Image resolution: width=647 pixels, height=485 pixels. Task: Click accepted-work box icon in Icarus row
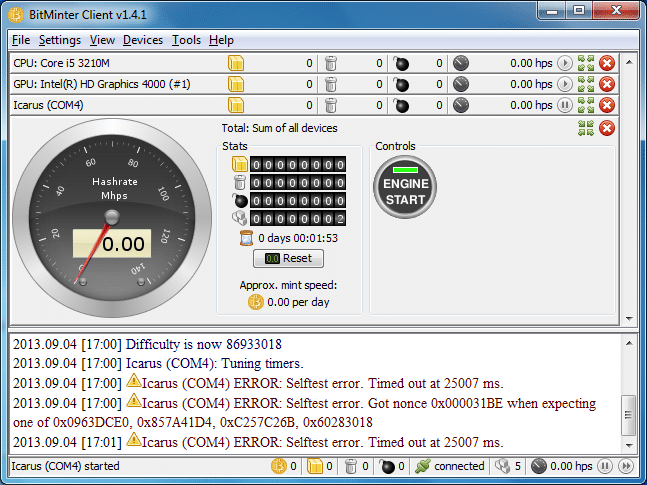click(236, 105)
